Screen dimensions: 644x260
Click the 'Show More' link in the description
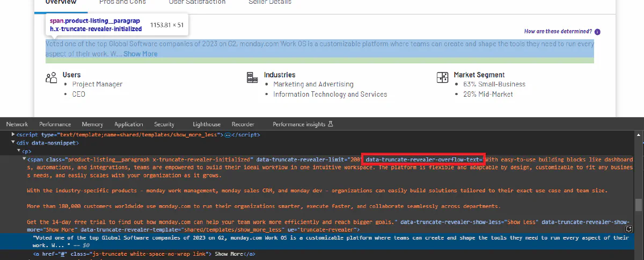[x=141, y=54]
